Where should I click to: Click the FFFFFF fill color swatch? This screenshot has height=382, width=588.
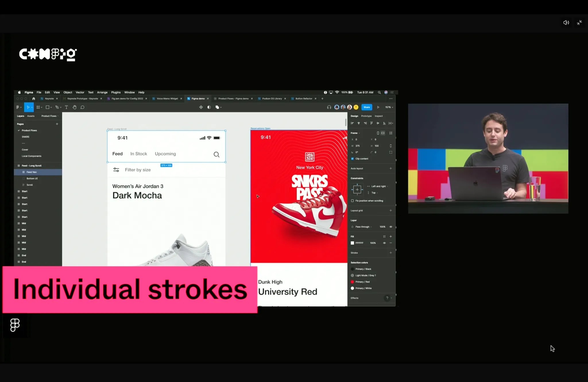353,243
